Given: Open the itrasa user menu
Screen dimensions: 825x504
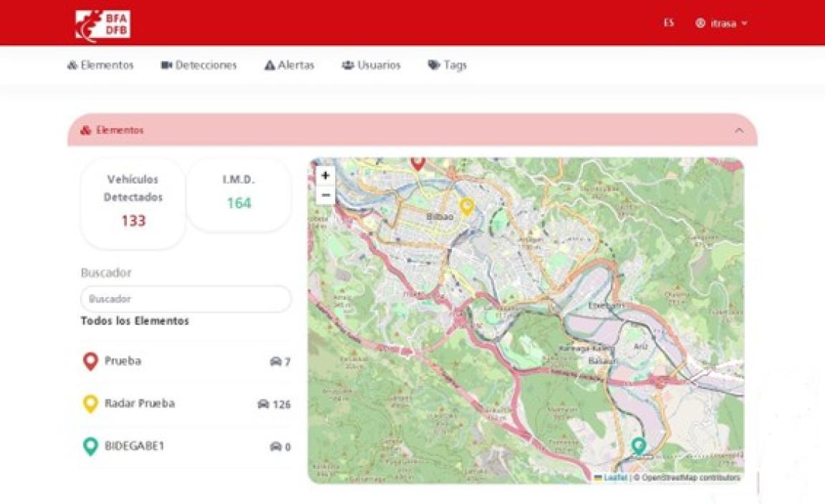Looking at the screenshot, I should point(721,23).
